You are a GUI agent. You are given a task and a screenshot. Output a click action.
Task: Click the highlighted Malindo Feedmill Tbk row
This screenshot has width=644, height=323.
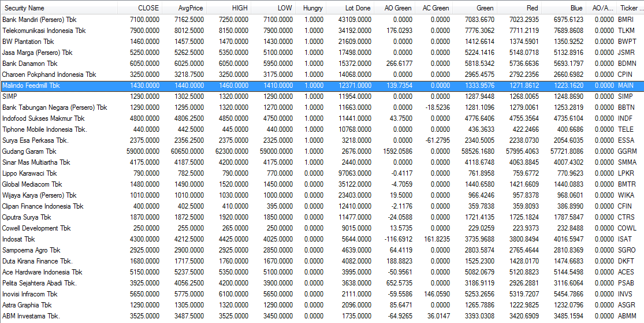coord(322,86)
